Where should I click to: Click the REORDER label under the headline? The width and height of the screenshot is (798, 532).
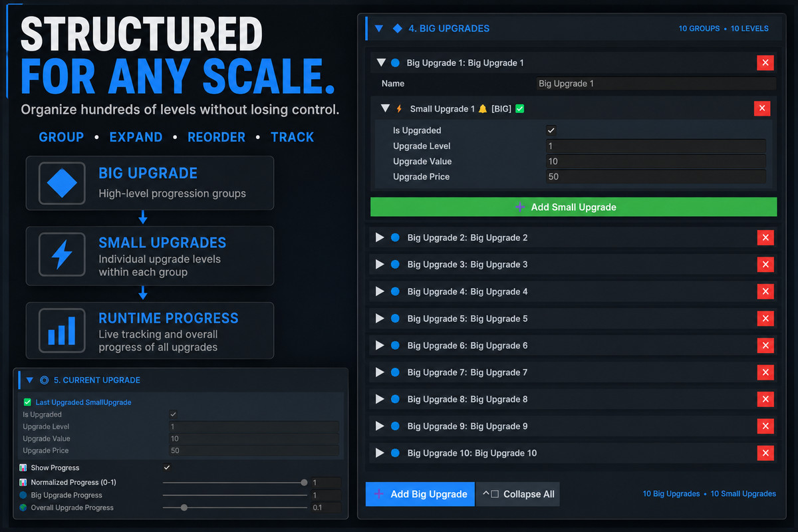pyautogui.click(x=216, y=137)
